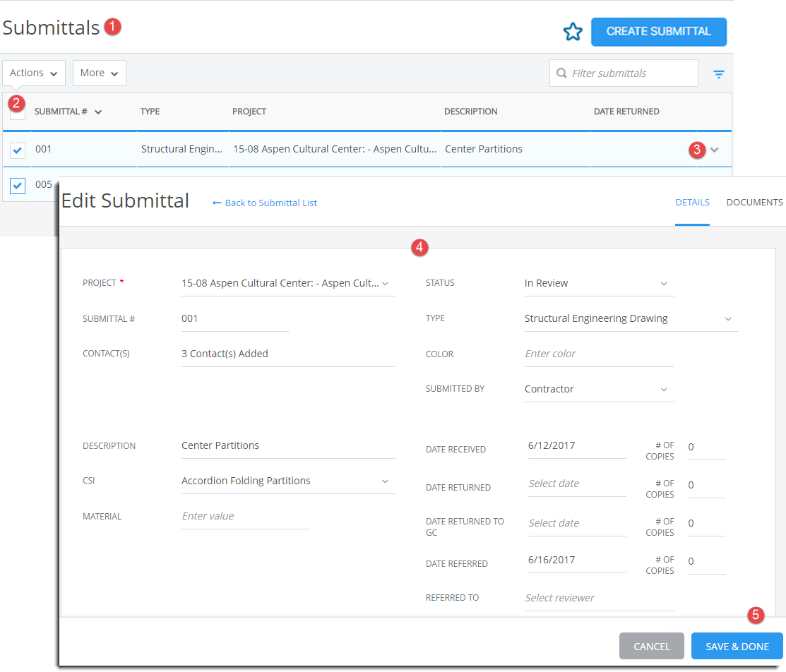Click the favorite star icon
786x672 pixels.
pyautogui.click(x=572, y=32)
